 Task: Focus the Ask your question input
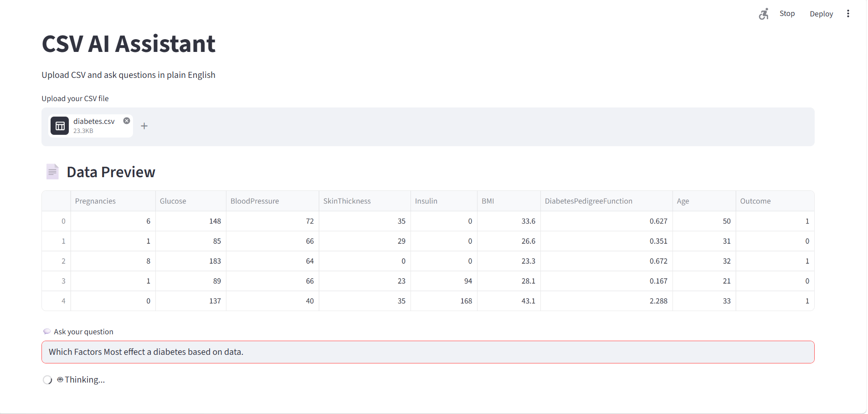[428, 352]
